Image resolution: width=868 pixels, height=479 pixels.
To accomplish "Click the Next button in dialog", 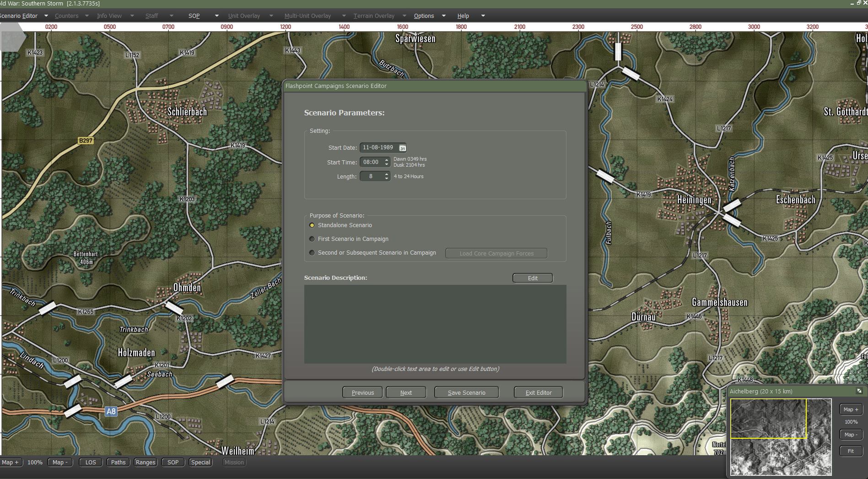I will (406, 392).
